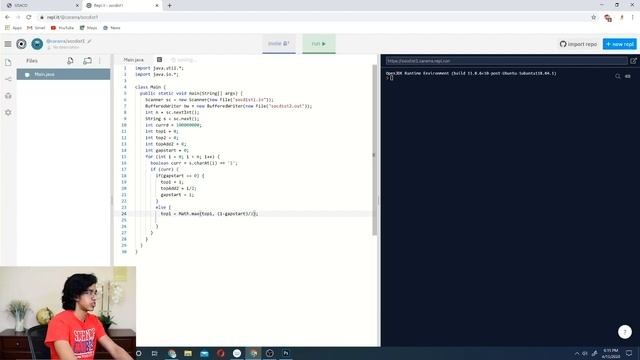Open the Chrome extension icon in toolbar
This screenshot has height=360, width=640.
click(608, 18)
